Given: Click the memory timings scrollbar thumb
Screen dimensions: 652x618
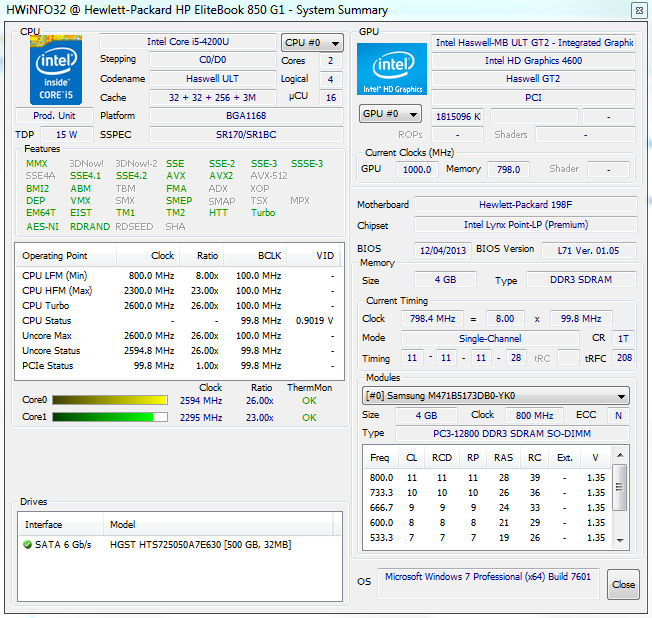Looking at the screenshot, I should [x=620, y=487].
